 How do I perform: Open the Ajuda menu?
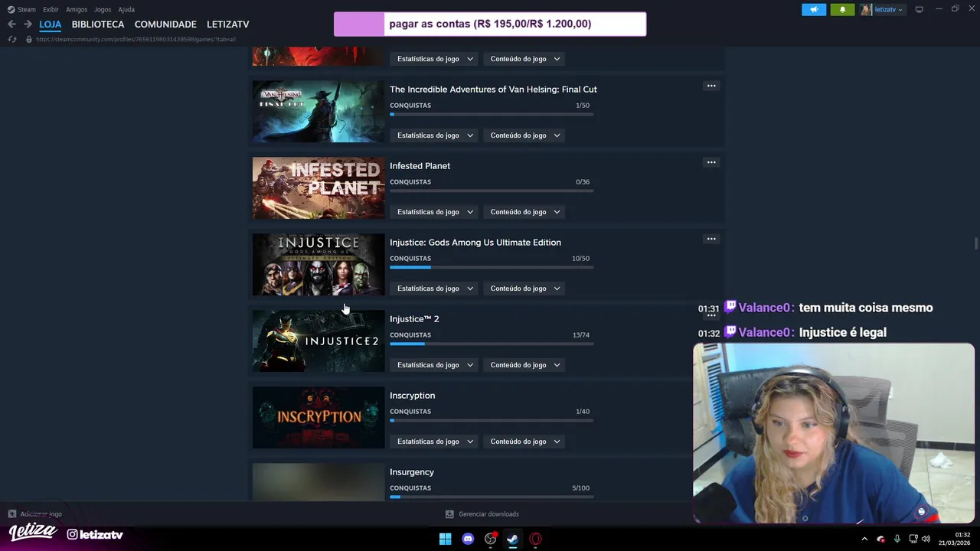126,9
